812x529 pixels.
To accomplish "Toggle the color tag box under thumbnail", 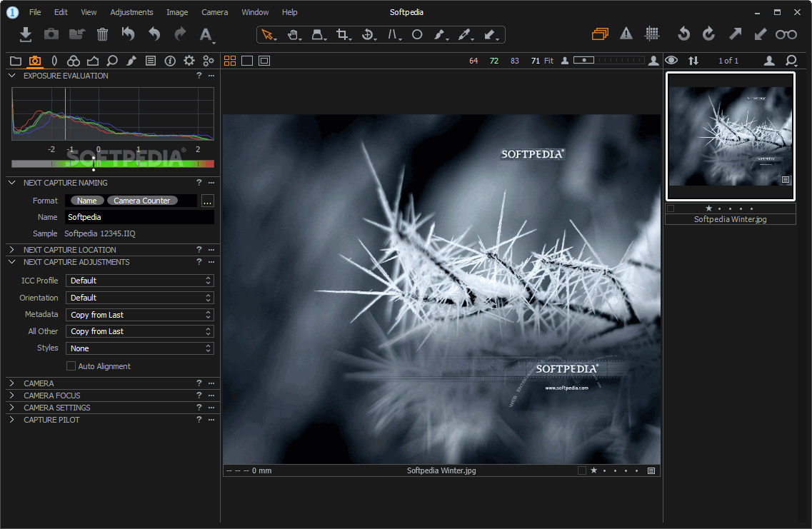I will 671,208.
